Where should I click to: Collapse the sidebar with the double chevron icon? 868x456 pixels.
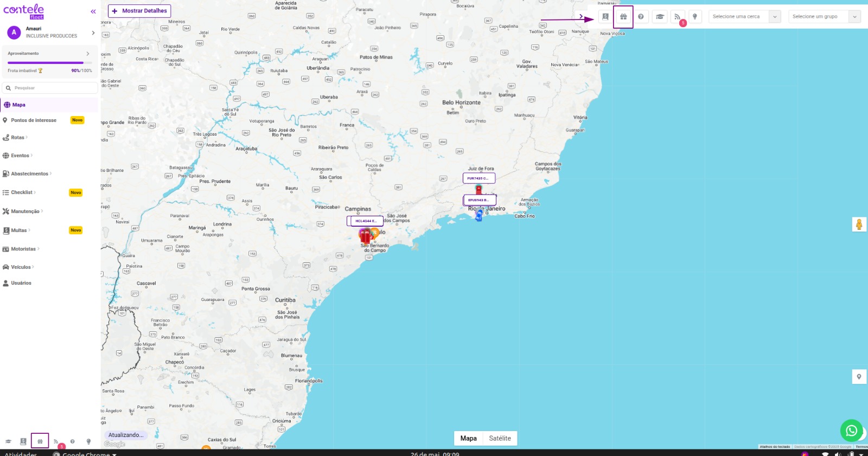[x=93, y=11]
